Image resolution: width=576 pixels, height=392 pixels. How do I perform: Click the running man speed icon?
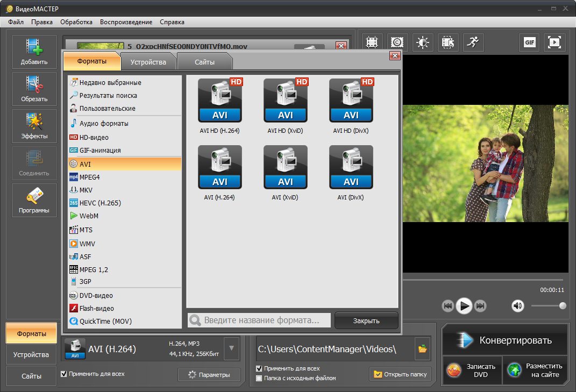pos(473,42)
